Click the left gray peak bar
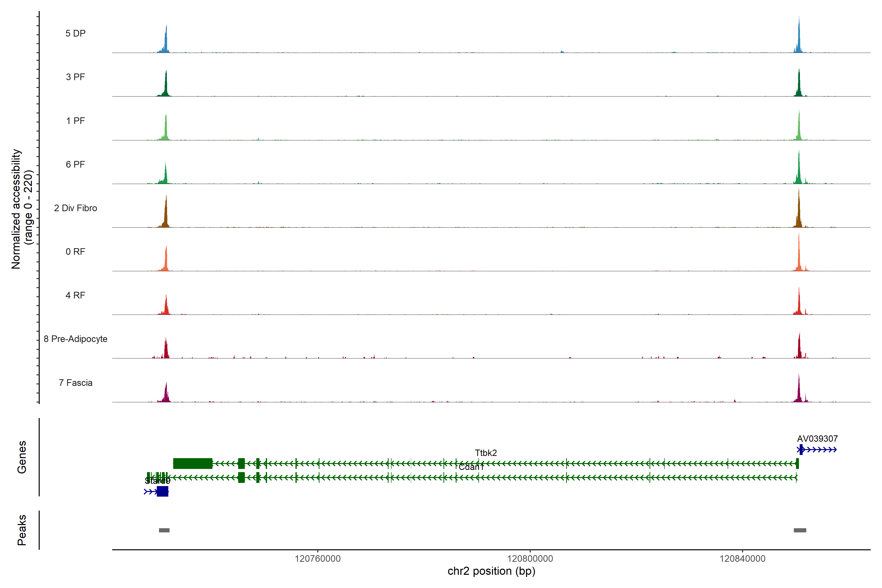Image resolution: width=882 pixels, height=588 pixels. [x=164, y=530]
